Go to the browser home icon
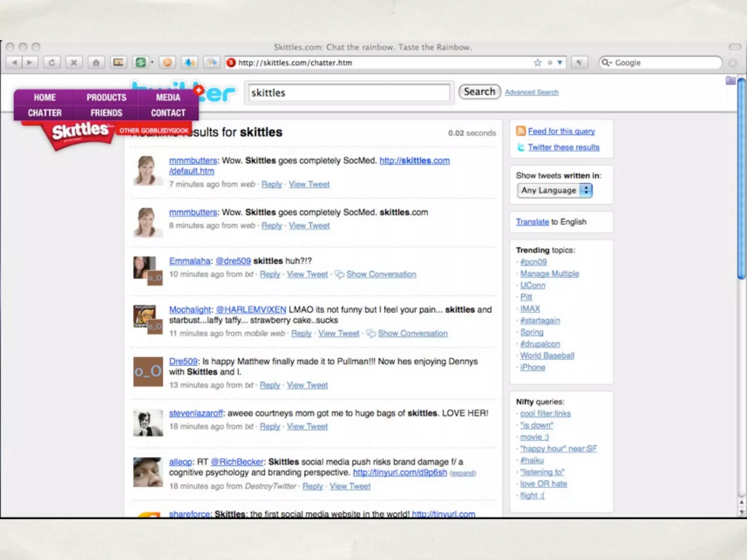Screen dimensions: 747x560 [x=96, y=63]
